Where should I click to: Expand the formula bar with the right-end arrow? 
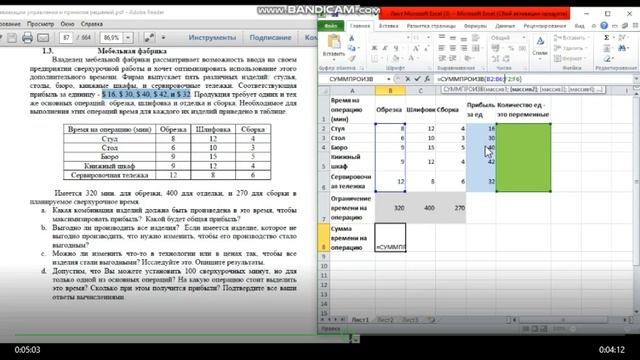pos(636,79)
